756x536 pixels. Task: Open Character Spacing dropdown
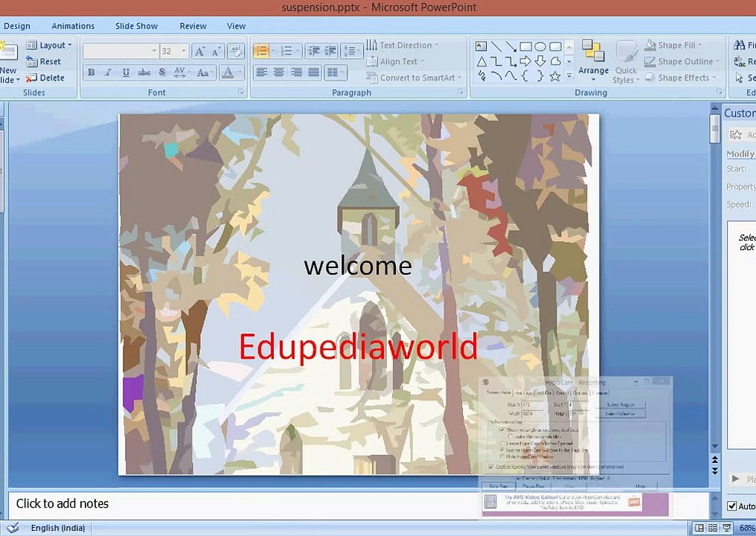point(182,72)
